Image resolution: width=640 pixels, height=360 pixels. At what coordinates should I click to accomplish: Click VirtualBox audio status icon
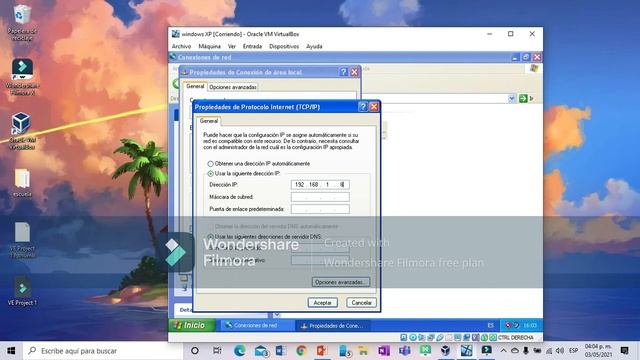pos(422,338)
